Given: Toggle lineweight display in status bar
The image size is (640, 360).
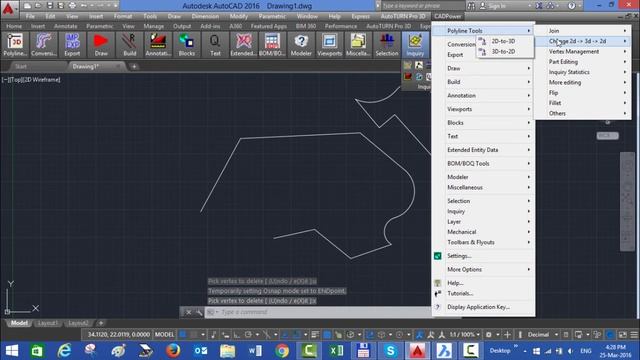Looking at the screenshot, I should tap(315, 335).
